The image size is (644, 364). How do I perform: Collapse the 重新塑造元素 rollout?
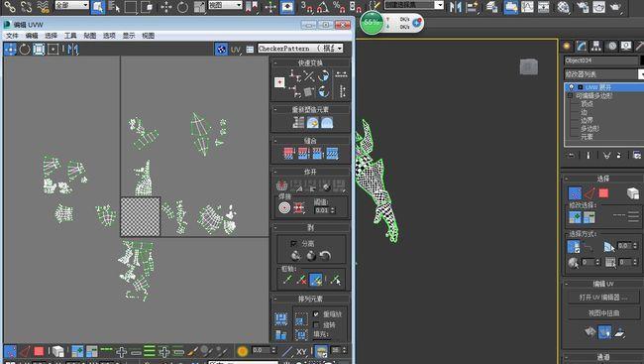[x=310, y=110]
